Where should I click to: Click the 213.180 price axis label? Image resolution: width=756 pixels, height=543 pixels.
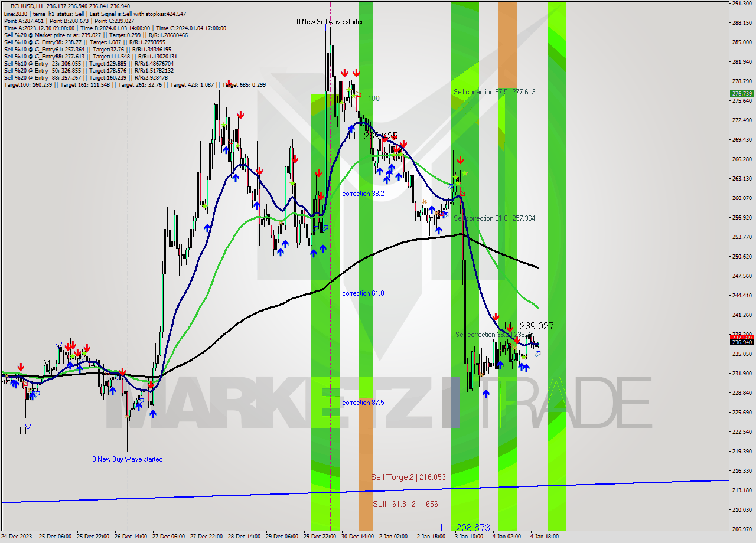tap(742, 490)
